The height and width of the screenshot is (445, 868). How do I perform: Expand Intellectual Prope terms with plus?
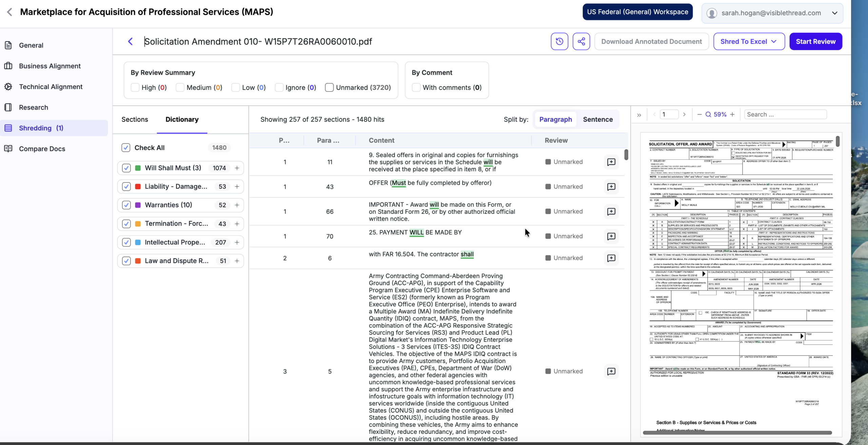(237, 242)
